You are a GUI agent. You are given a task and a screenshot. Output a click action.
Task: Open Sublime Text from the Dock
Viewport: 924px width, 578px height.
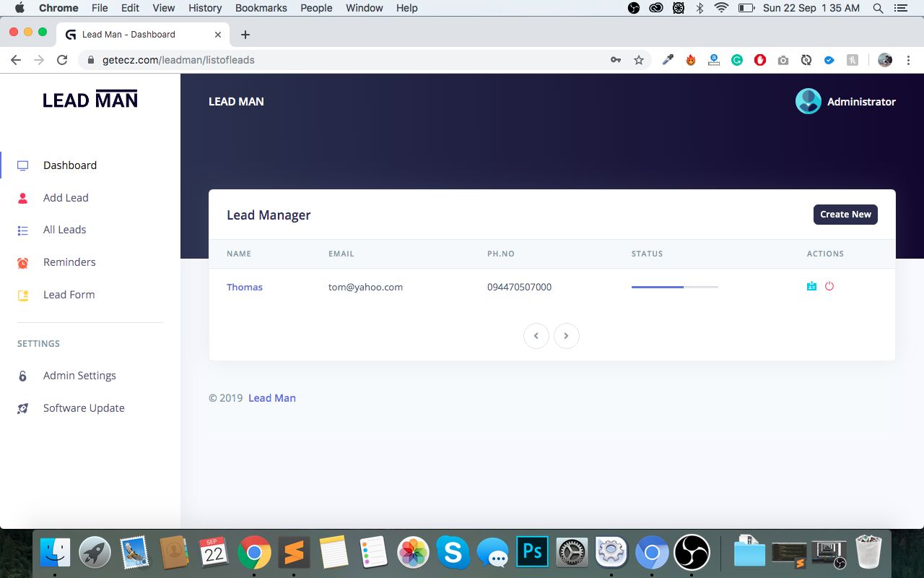[x=294, y=553]
